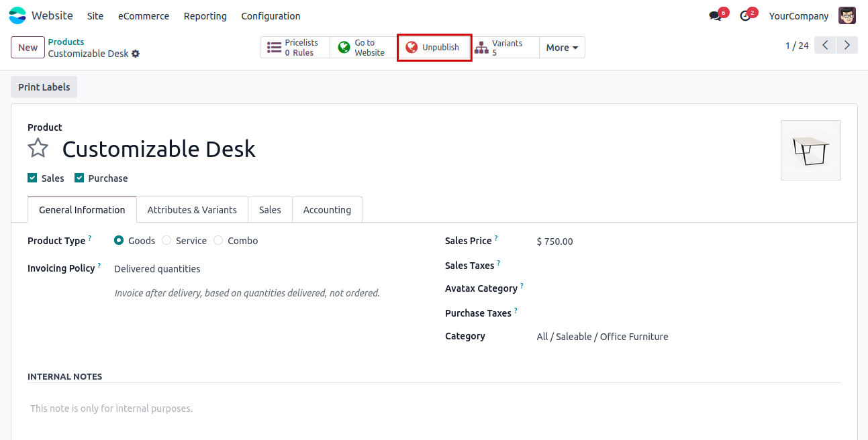Go to previous record arrow
868x440 pixels.
(825, 46)
